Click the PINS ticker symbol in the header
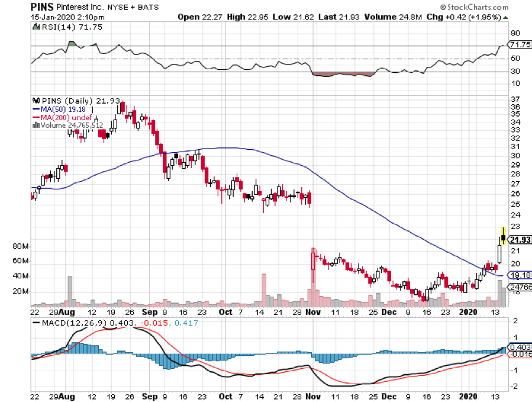Screen dimensions: 532x402 point(42,7)
